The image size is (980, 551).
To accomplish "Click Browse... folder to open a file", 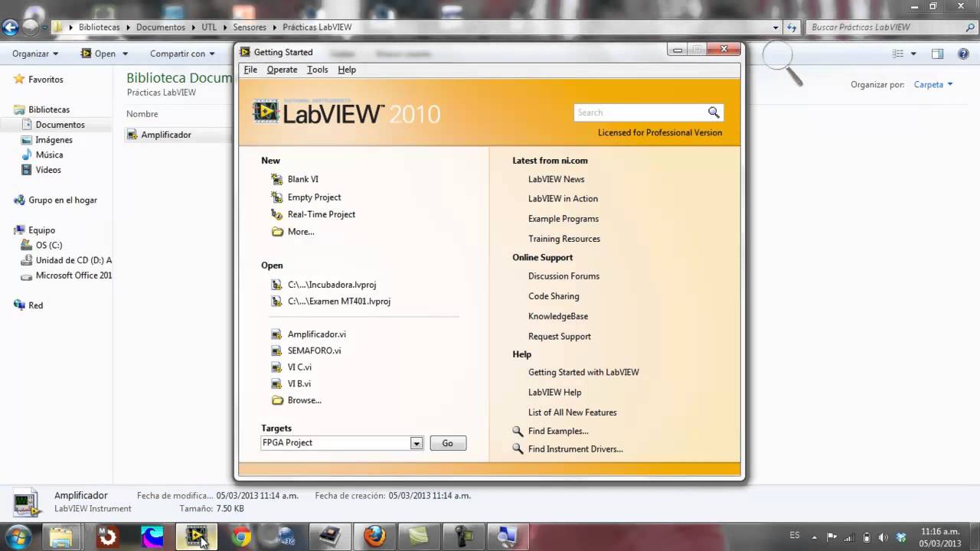I will pos(304,400).
